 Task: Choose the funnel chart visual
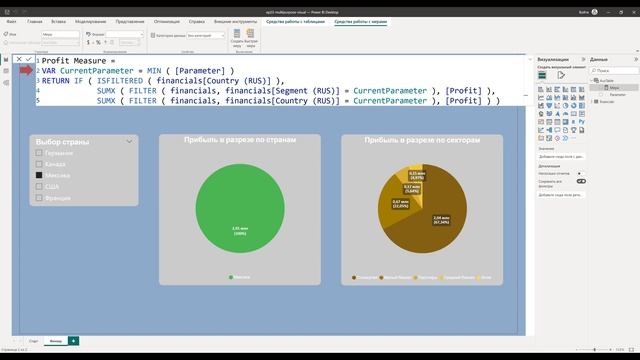(549, 106)
